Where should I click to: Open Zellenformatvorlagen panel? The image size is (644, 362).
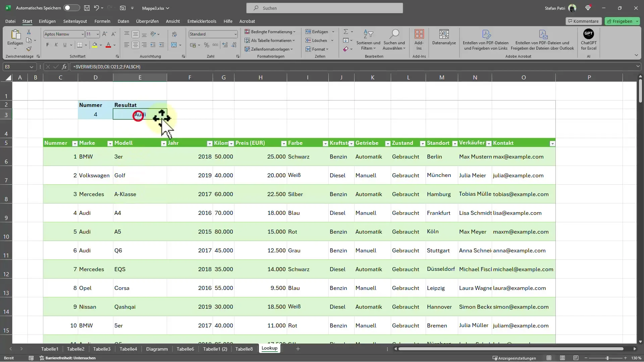pos(270,49)
